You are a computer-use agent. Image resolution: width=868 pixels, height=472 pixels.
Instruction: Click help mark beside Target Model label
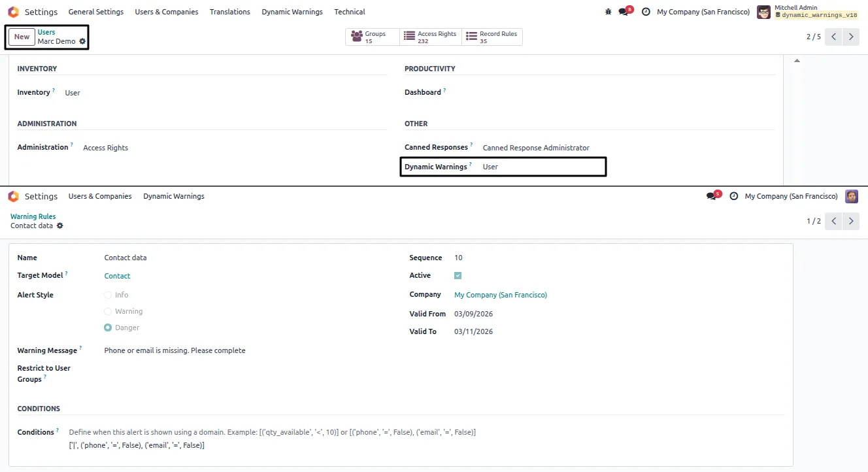tap(66, 274)
